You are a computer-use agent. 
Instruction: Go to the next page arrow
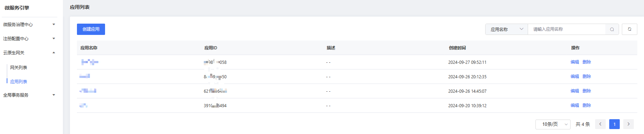pos(629,124)
